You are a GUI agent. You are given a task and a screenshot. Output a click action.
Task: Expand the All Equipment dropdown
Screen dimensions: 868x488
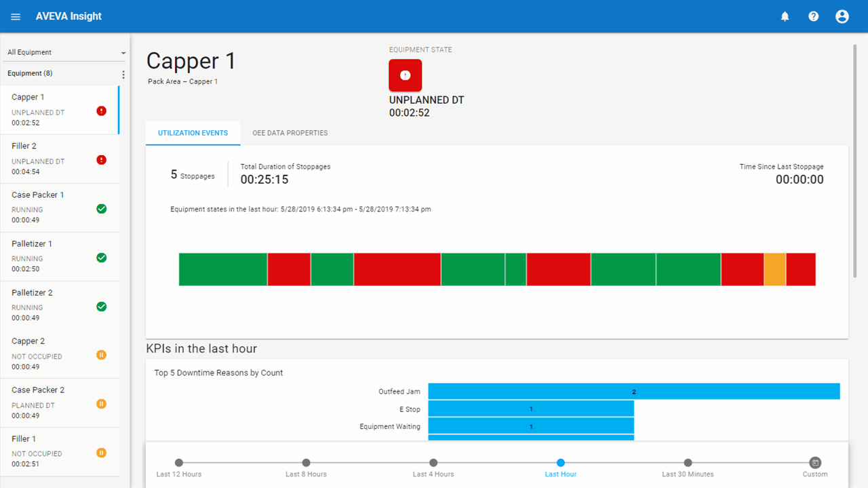pyautogui.click(x=66, y=52)
